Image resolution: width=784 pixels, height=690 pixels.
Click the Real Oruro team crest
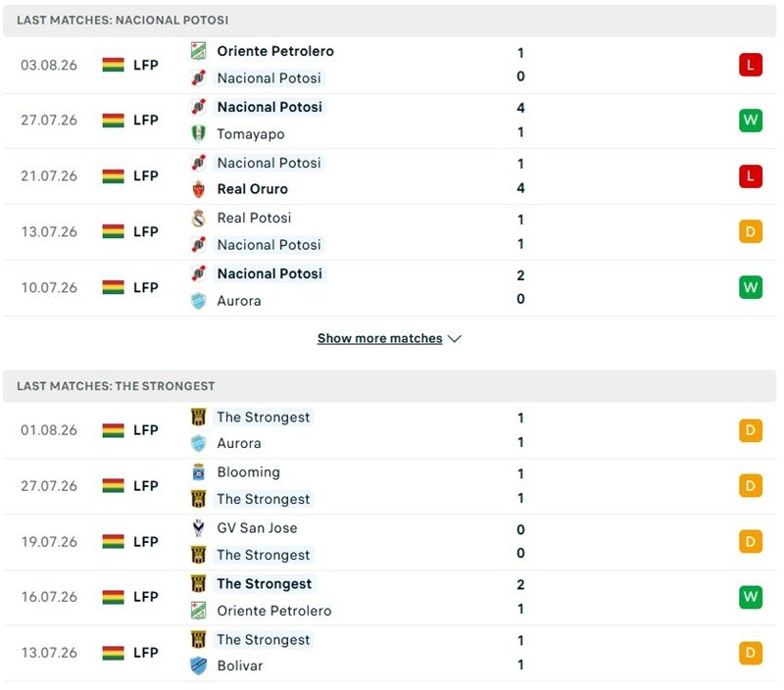pyautogui.click(x=199, y=189)
